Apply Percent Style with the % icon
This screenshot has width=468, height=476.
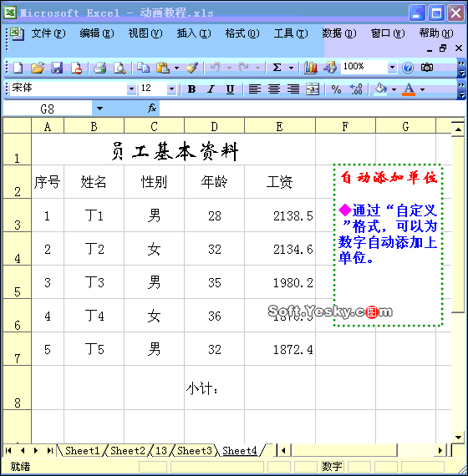point(336,89)
